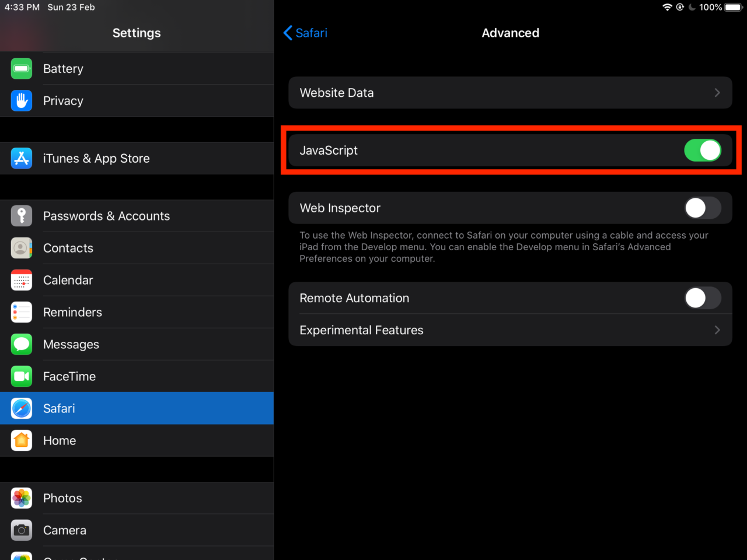Enable the Web Inspector switch
This screenshot has width=747, height=560.
[702, 208]
